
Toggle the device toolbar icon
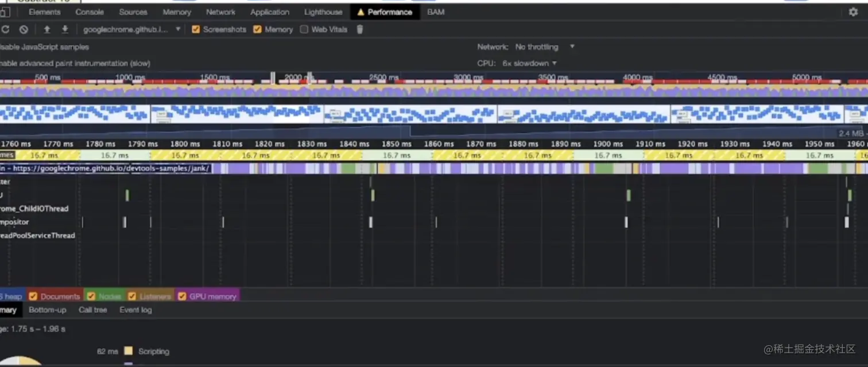point(5,11)
